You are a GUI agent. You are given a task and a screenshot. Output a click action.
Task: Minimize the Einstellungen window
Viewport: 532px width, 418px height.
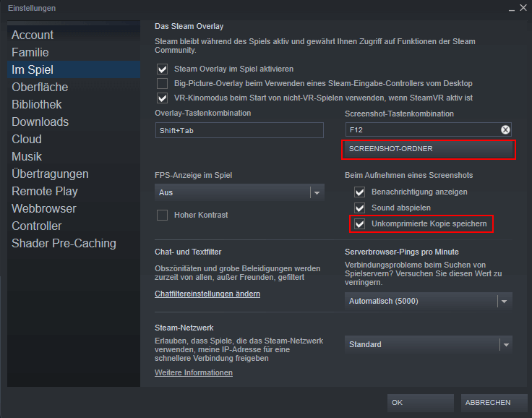(x=512, y=9)
